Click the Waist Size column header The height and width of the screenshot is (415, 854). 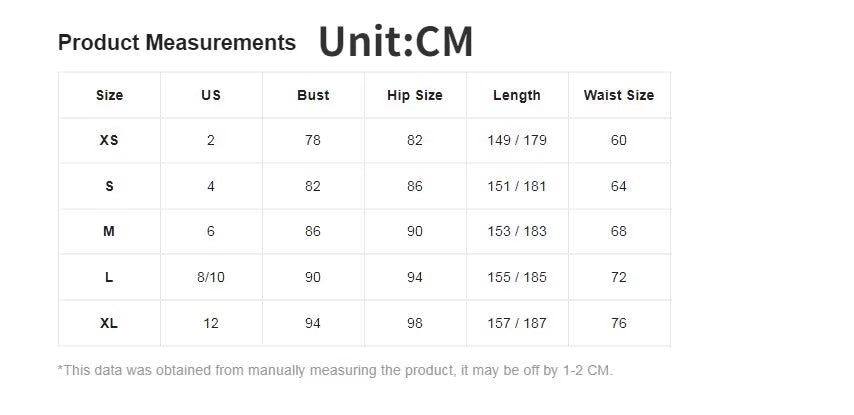[x=619, y=95]
